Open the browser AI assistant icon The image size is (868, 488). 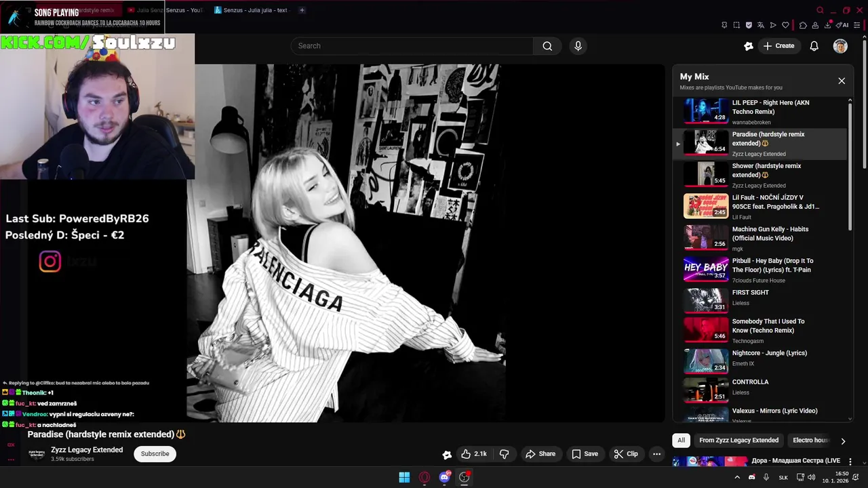click(843, 25)
